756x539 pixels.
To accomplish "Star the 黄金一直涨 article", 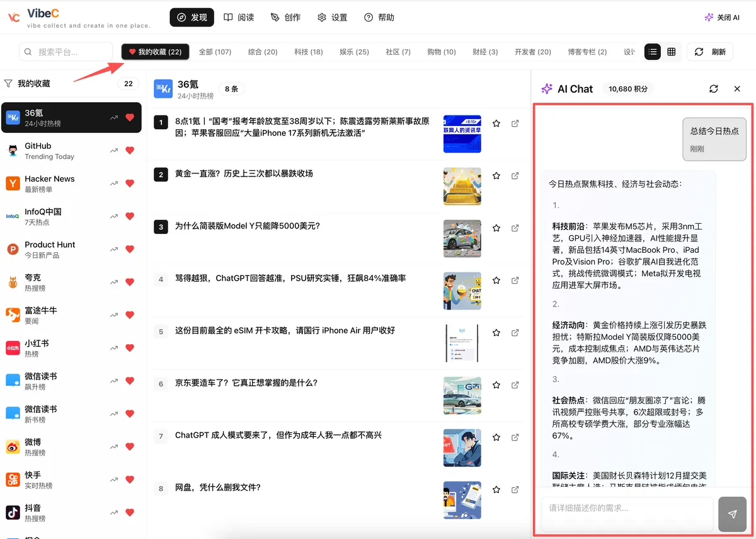I will point(496,176).
